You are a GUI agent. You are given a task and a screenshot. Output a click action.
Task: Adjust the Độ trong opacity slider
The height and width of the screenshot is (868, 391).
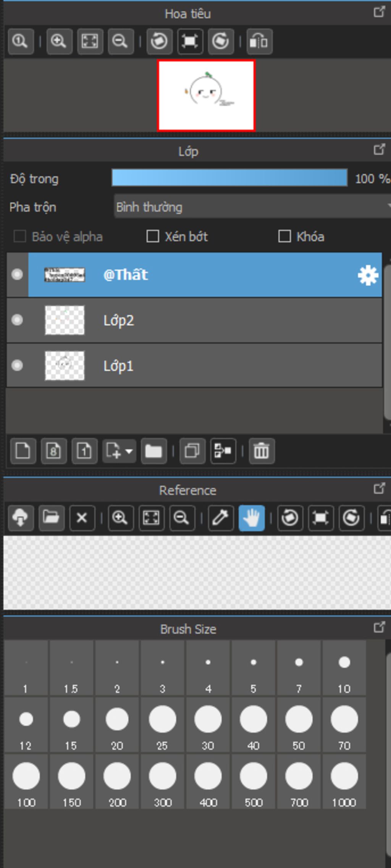tap(229, 178)
